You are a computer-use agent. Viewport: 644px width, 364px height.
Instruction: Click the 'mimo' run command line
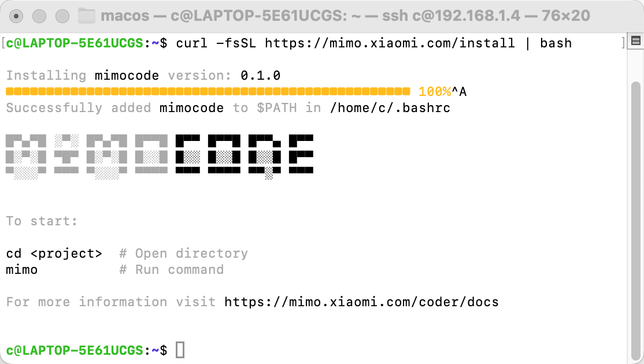pos(22,270)
